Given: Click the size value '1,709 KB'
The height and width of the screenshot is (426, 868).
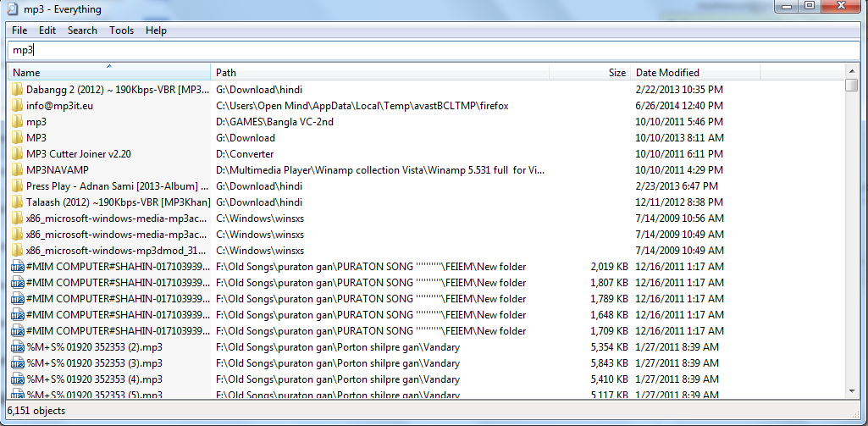Looking at the screenshot, I should click(609, 331).
